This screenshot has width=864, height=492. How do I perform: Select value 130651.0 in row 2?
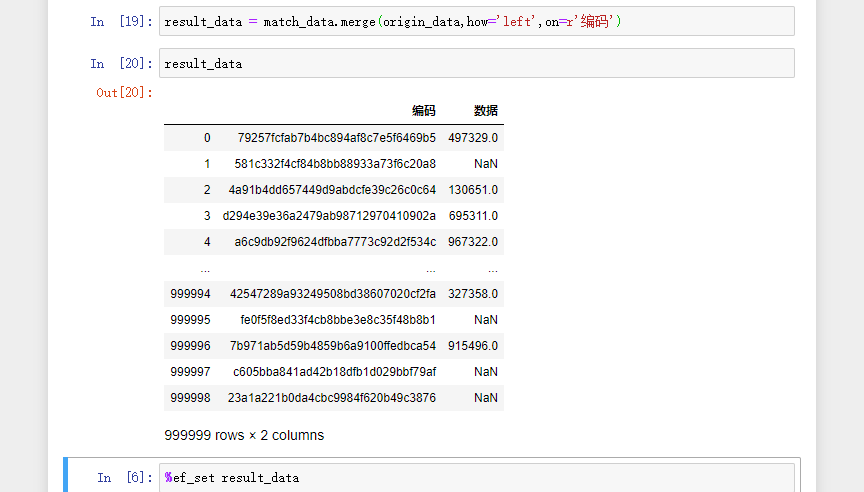tap(473, 190)
